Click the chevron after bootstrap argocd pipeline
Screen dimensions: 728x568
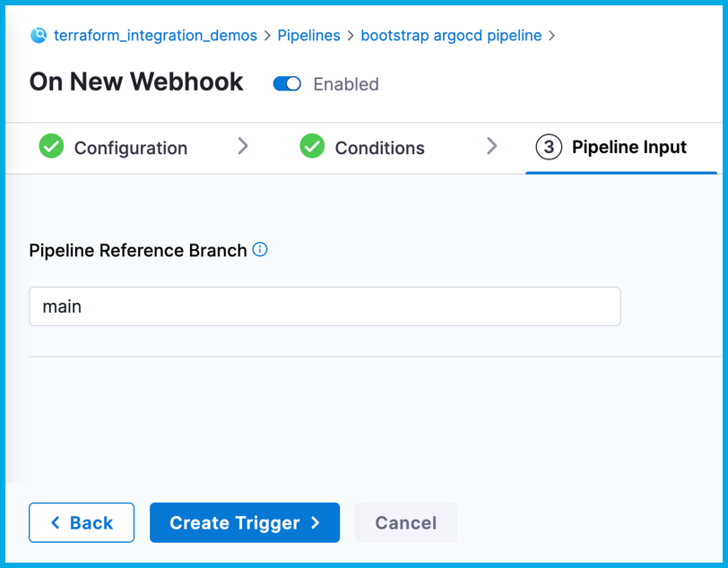click(551, 36)
